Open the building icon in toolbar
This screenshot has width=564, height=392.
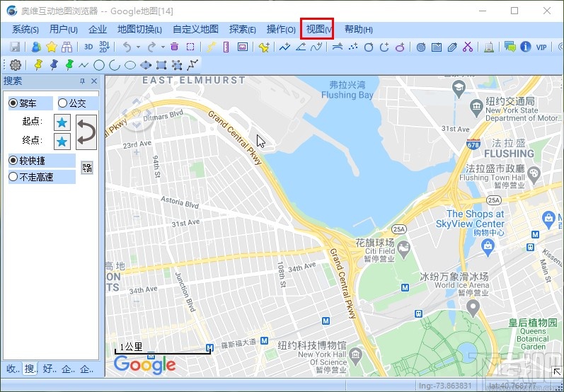click(488, 47)
